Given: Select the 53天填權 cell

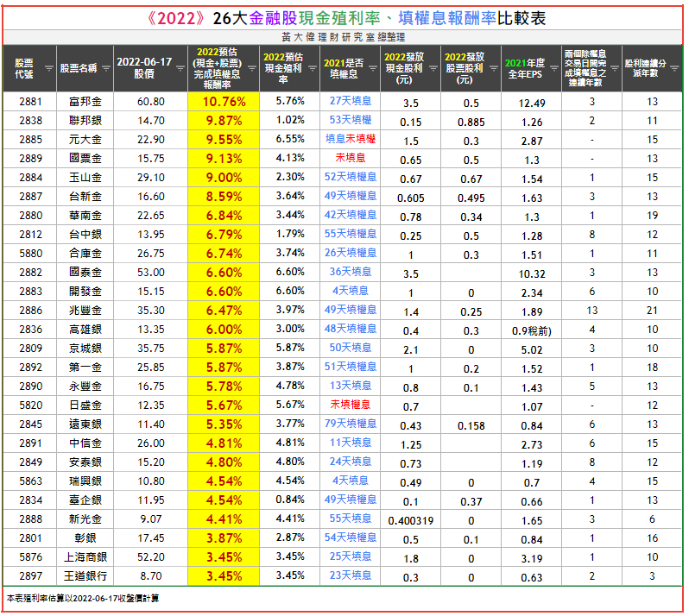Looking at the screenshot, I should (x=351, y=120).
